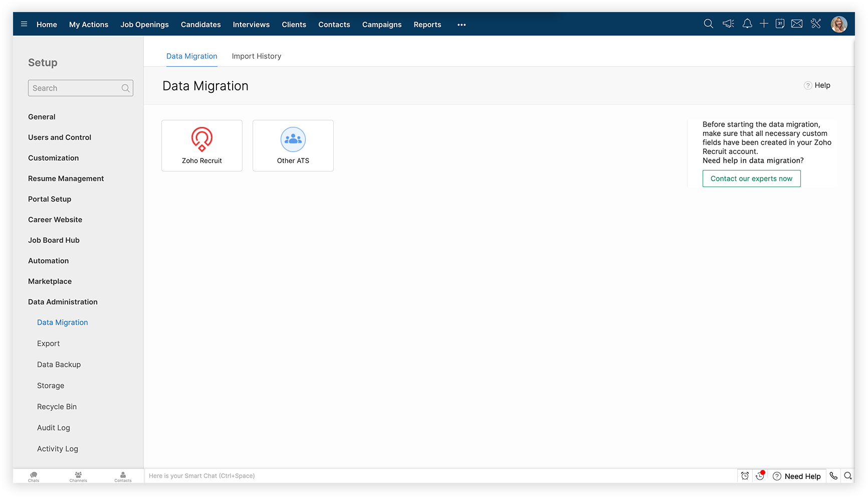Open the Campaigns module
The width and height of the screenshot is (868, 497).
[x=382, y=25]
